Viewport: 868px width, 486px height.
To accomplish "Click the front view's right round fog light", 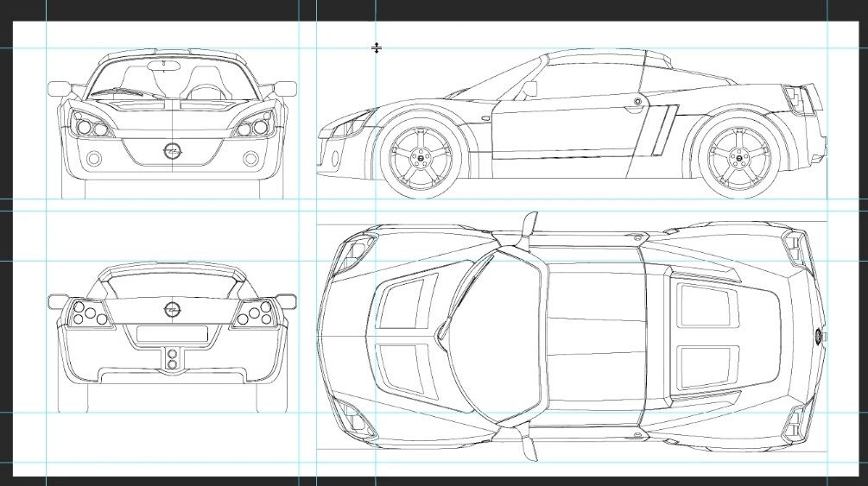I will [250, 160].
